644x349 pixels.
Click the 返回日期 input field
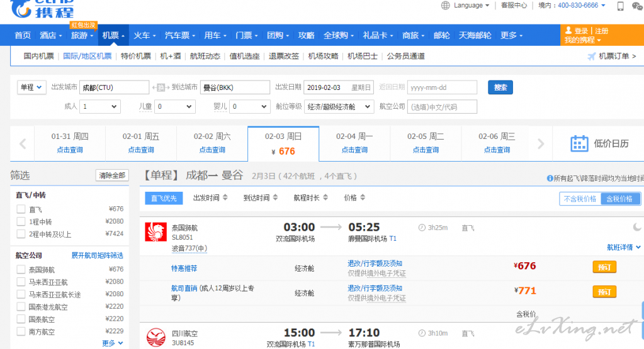pyautogui.click(x=442, y=87)
